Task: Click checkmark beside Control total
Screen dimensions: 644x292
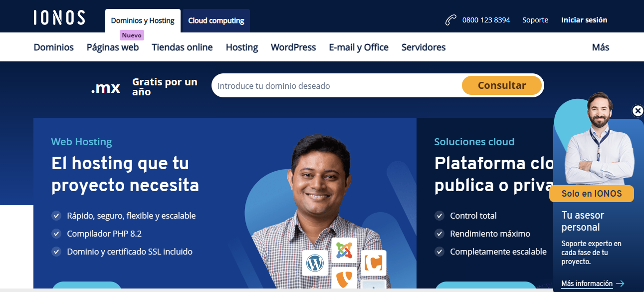Action: [439, 216]
